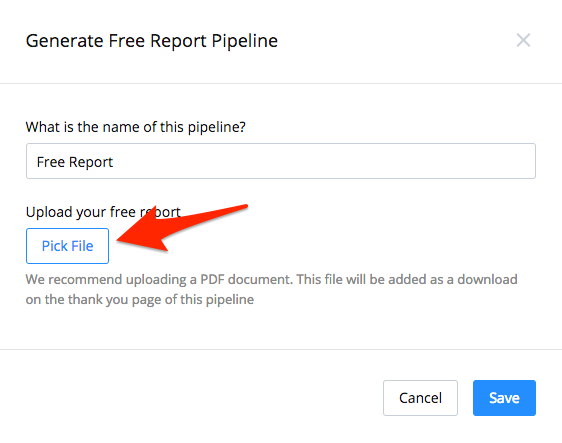This screenshot has height=443, width=562.
Task: Click the 'Free Report' text in name box
Action: point(75,162)
